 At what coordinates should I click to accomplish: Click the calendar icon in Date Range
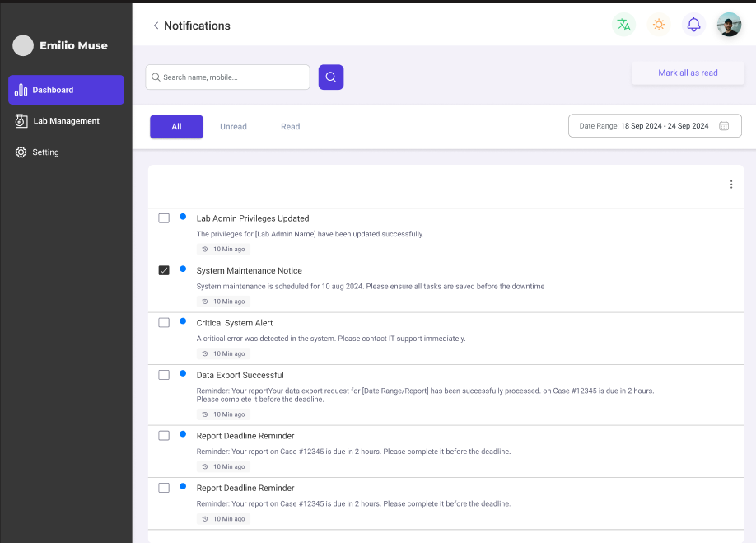(724, 126)
